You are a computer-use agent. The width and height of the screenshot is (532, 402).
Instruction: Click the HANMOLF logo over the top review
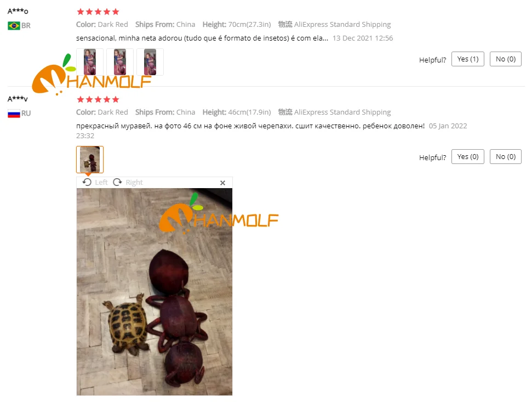91,75
